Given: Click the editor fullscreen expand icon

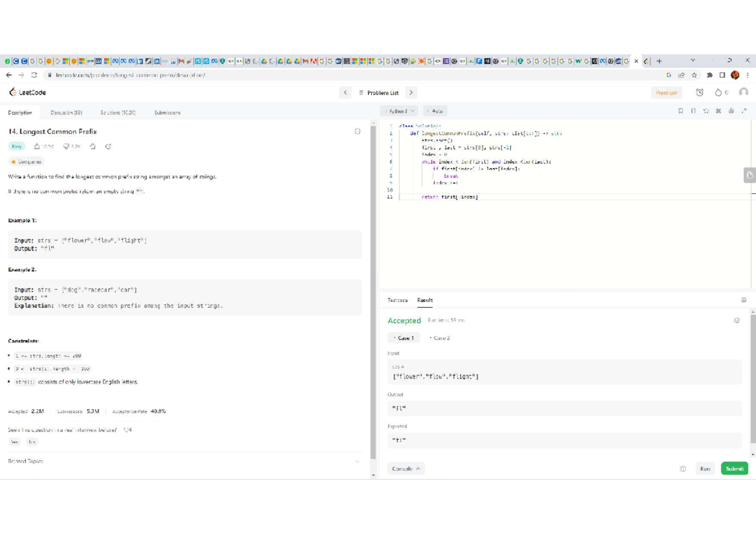Looking at the screenshot, I should (744, 111).
